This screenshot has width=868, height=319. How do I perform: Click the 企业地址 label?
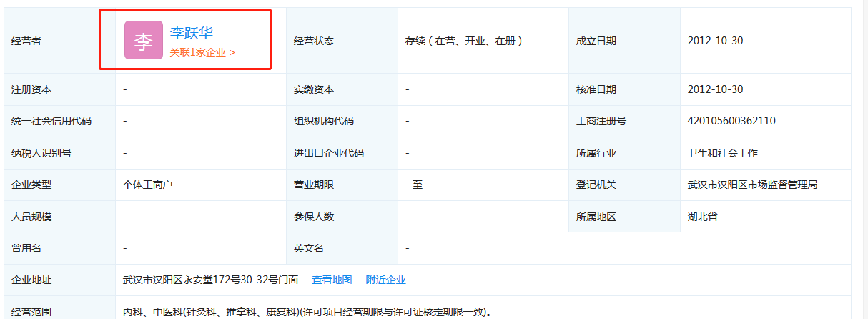pyautogui.click(x=31, y=280)
